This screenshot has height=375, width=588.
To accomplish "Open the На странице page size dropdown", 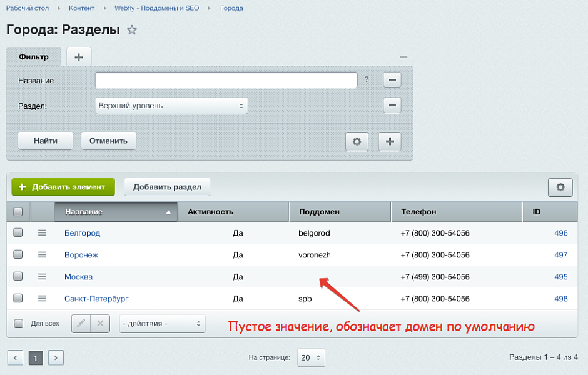I will click(311, 357).
